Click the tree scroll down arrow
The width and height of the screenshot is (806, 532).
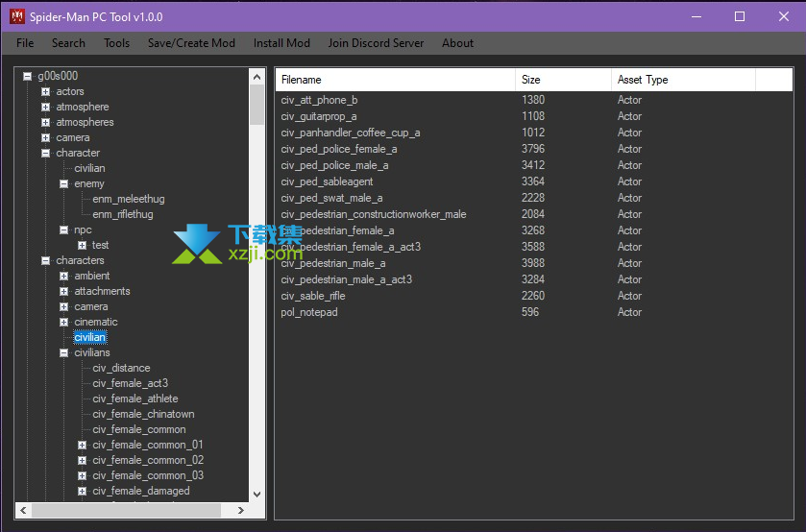coord(257,494)
